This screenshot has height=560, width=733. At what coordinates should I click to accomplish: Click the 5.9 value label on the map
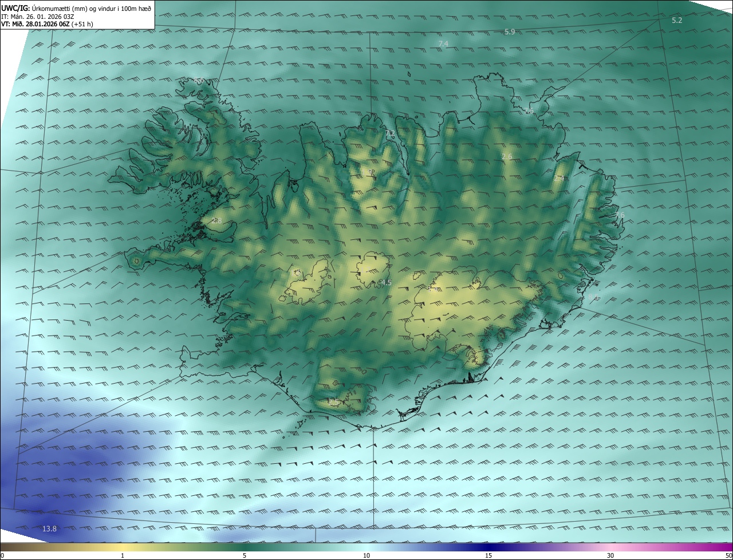pyautogui.click(x=510, y=32)
